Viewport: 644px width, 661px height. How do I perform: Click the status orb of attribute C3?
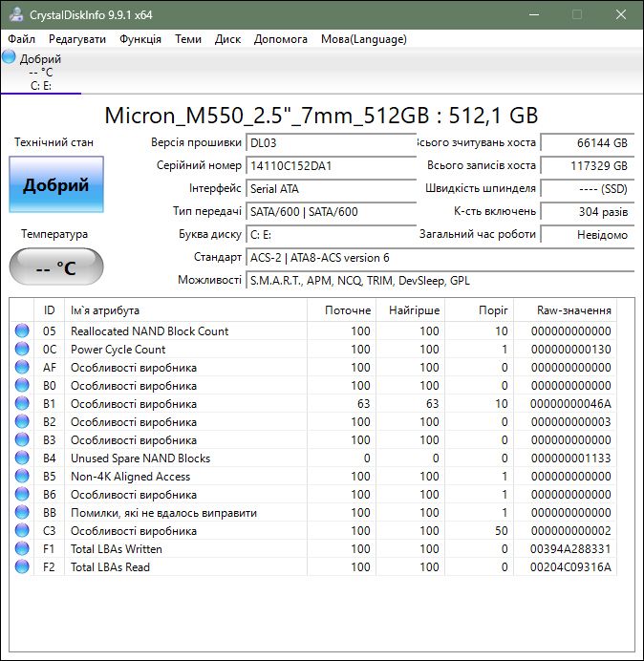[x=22, y=530]
